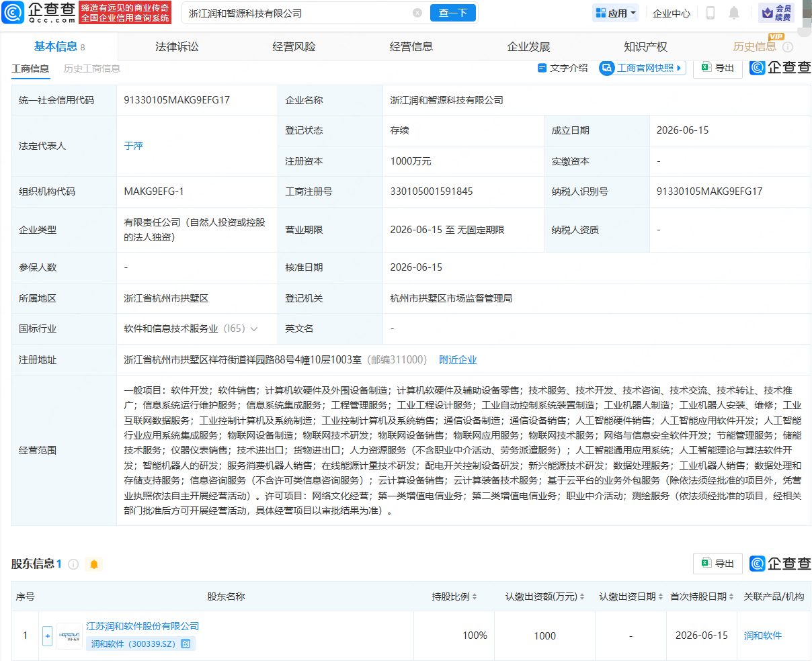Viewport: 812px width, 661px height.
Task: Switch to the 知识产权 tab
Action: [x=645, y=46]
